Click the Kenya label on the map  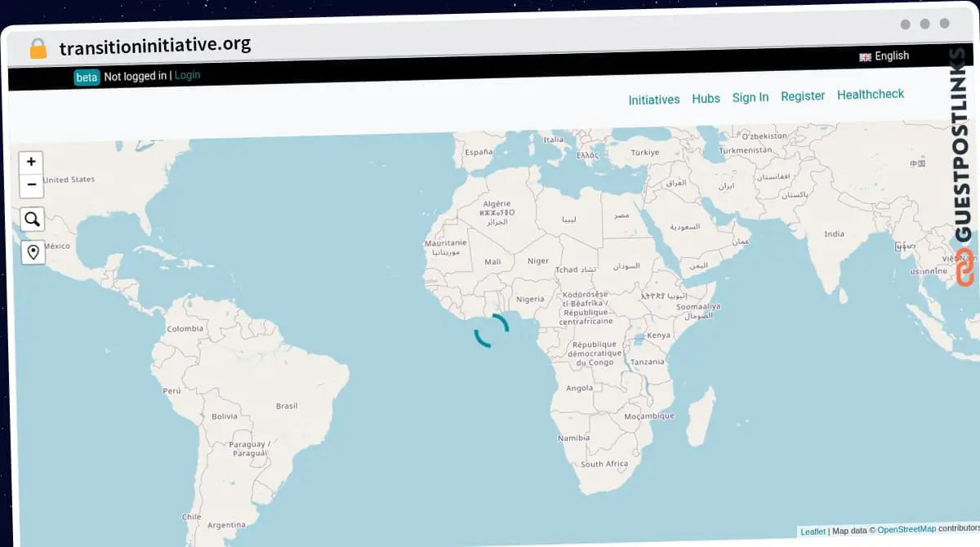click(x=658, y=335)
